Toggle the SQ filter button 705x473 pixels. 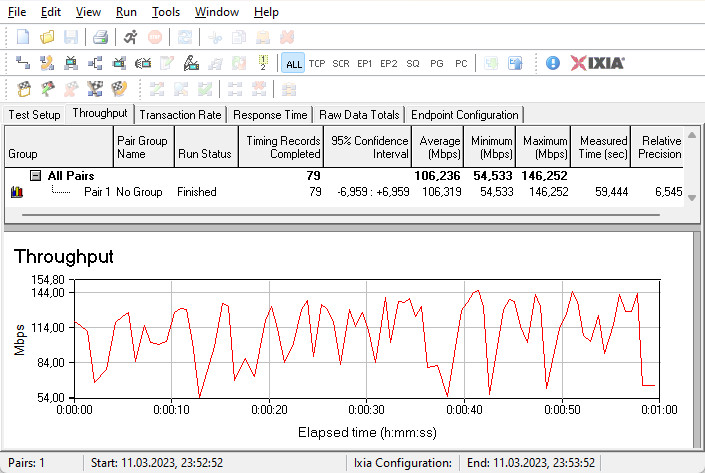click(413, 63)
